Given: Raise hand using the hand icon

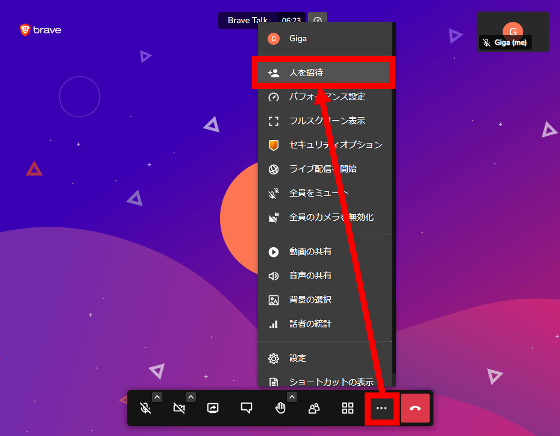Looking at the screenshot, I should pos(280,408).
